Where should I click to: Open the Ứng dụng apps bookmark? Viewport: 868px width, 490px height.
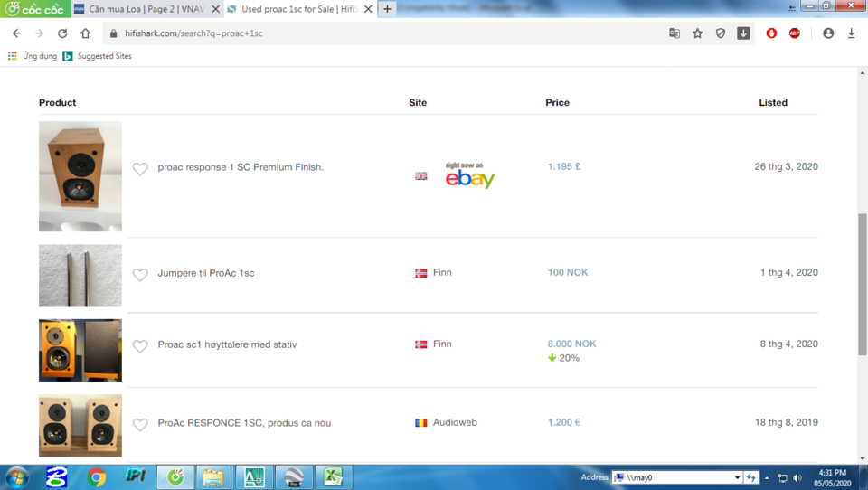click(33, 56)
